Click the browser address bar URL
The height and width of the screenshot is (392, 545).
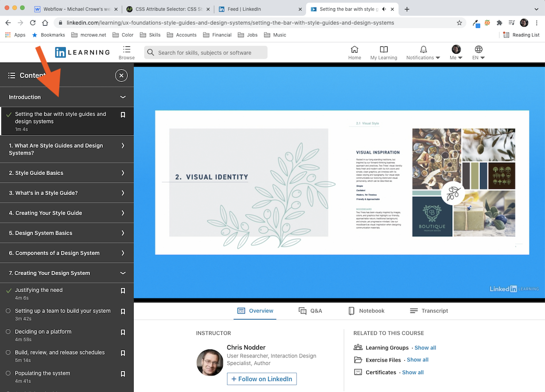click(230, 23)
